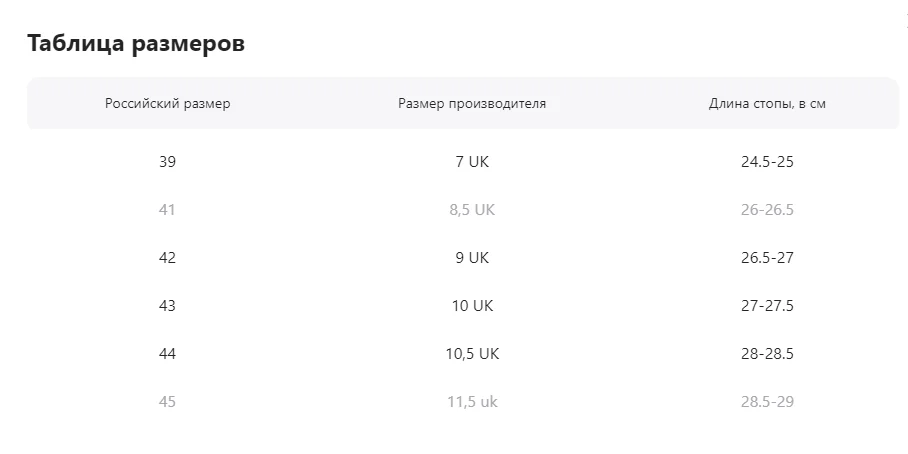908x454 pixels.
Task: Click the 11,5 uk size cell
Action: (472, 401)
